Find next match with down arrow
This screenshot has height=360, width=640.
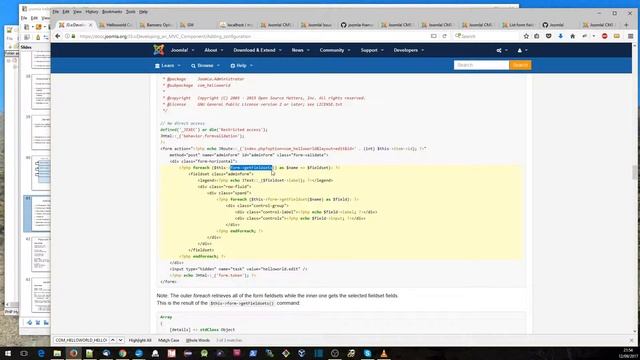click(x=120, y=340)
